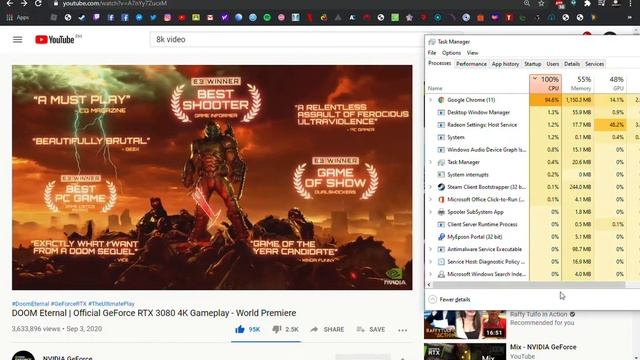Bookmark this page with the star icon
This screenshot has width=640, height=360.
pyautogui.click(x=541, y=3)
